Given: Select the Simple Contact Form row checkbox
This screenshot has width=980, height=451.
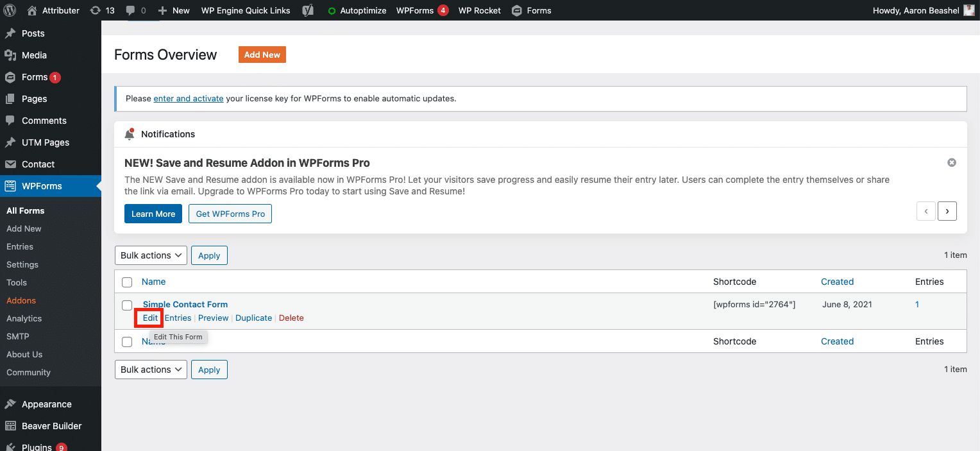Looking at the screenshot, I should point(126,305).
